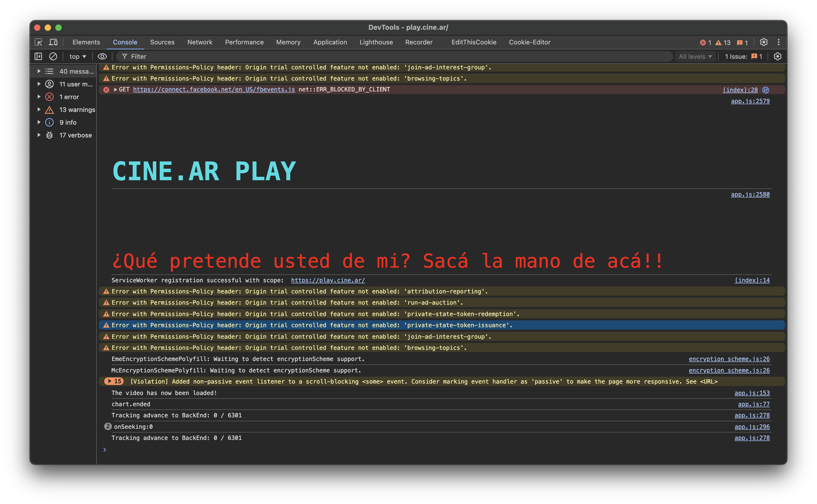The image size is (817, 504).
Task: Expand the 11 user messages group
Action: [x=39, y=84]
